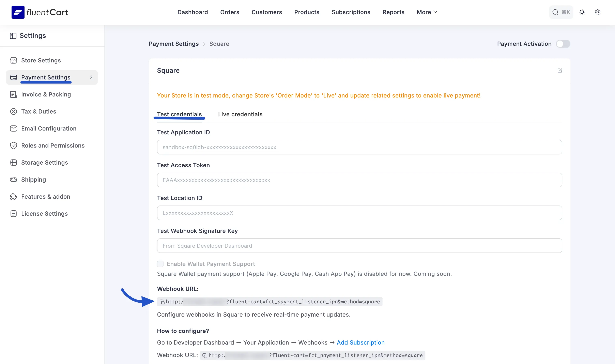615x364 pixels.
Task: Click the Roles and Permissions shield icon
Action: tap(14, 146)
